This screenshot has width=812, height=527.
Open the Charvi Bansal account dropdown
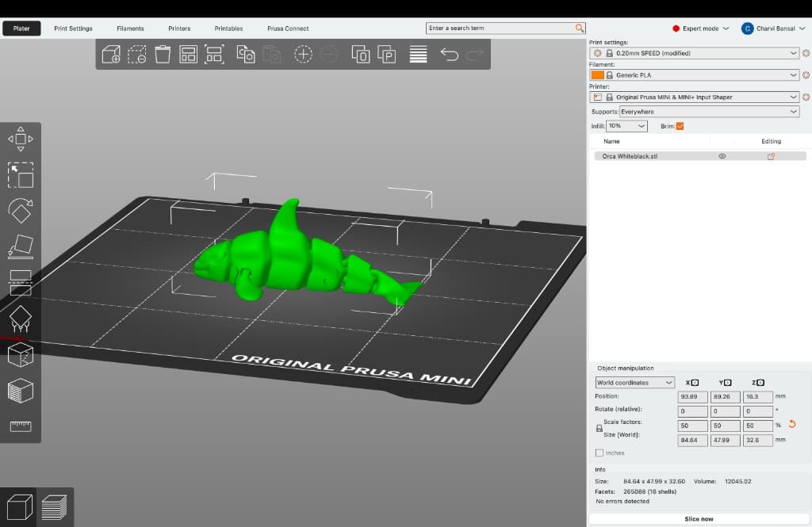coord(773,29)
